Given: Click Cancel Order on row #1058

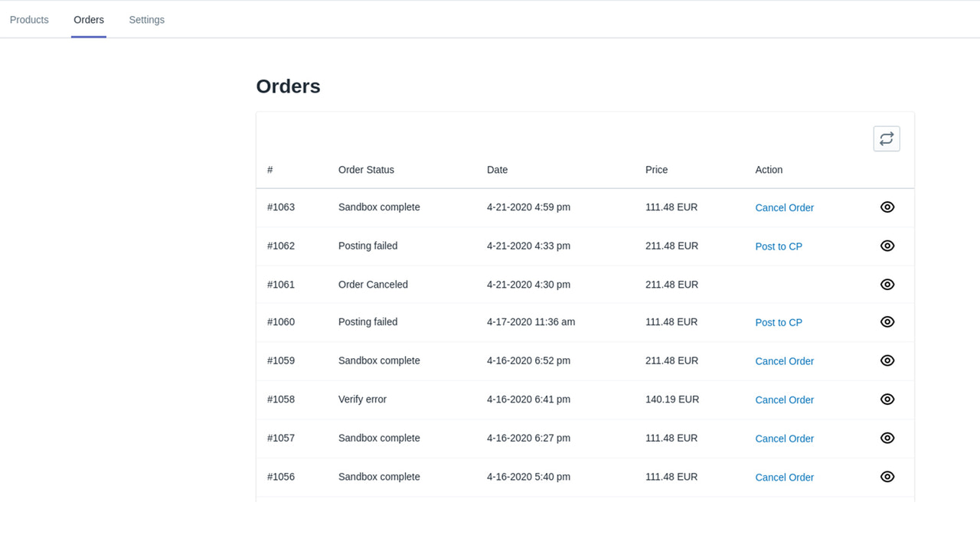Looking at the screenshot, I should (784, 399).
